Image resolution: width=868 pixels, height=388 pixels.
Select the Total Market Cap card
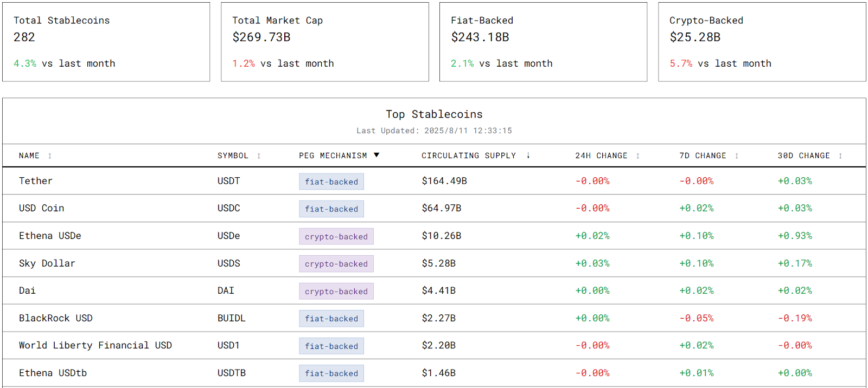click(324, 42)
